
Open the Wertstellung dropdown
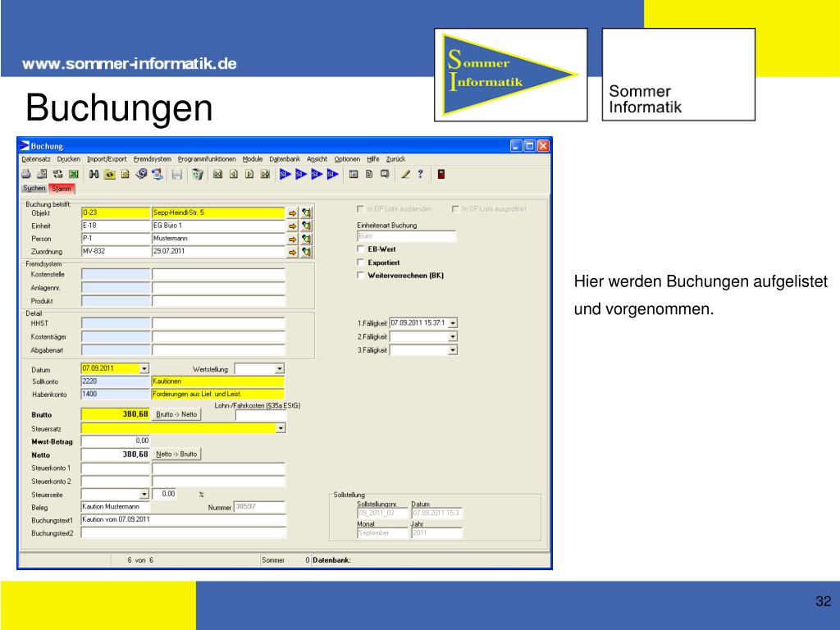280,369
